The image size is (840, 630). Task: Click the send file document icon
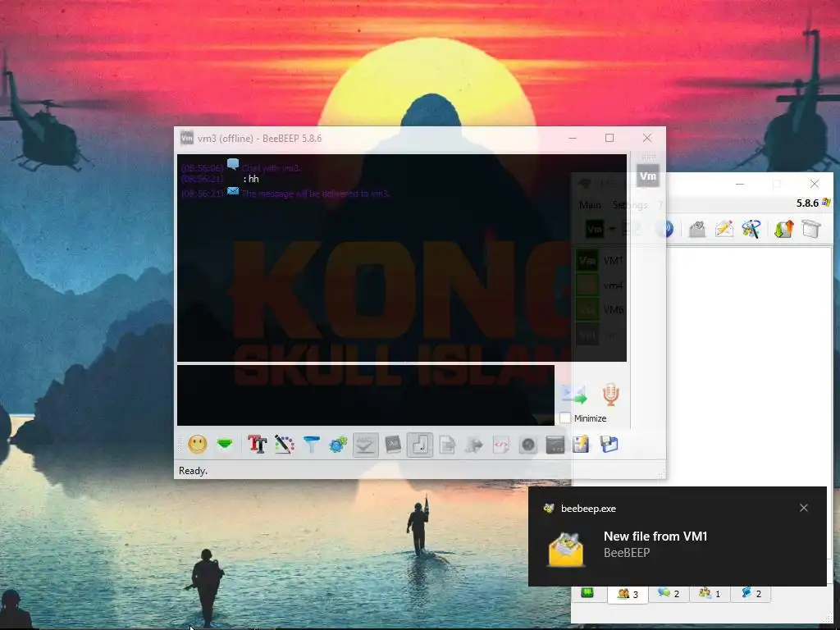447,444
